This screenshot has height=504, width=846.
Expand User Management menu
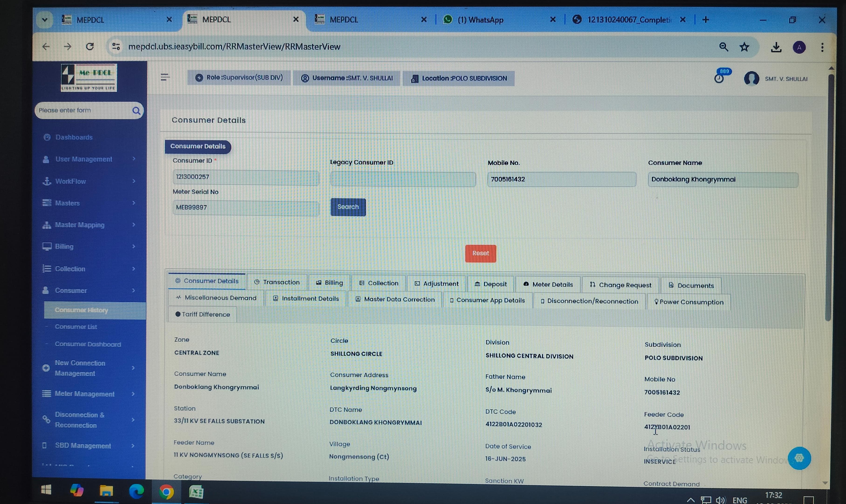pos(89,159)
